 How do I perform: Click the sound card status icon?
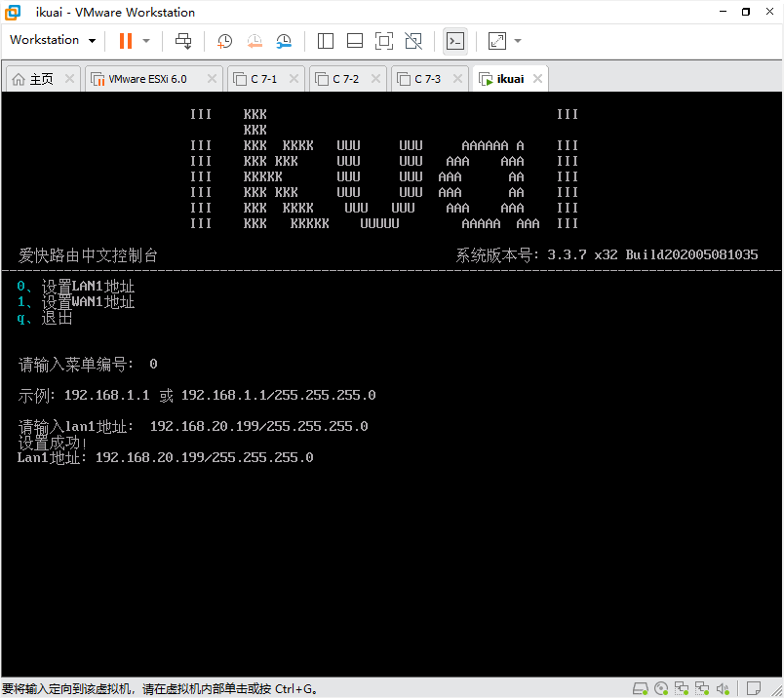coord(722,688)
